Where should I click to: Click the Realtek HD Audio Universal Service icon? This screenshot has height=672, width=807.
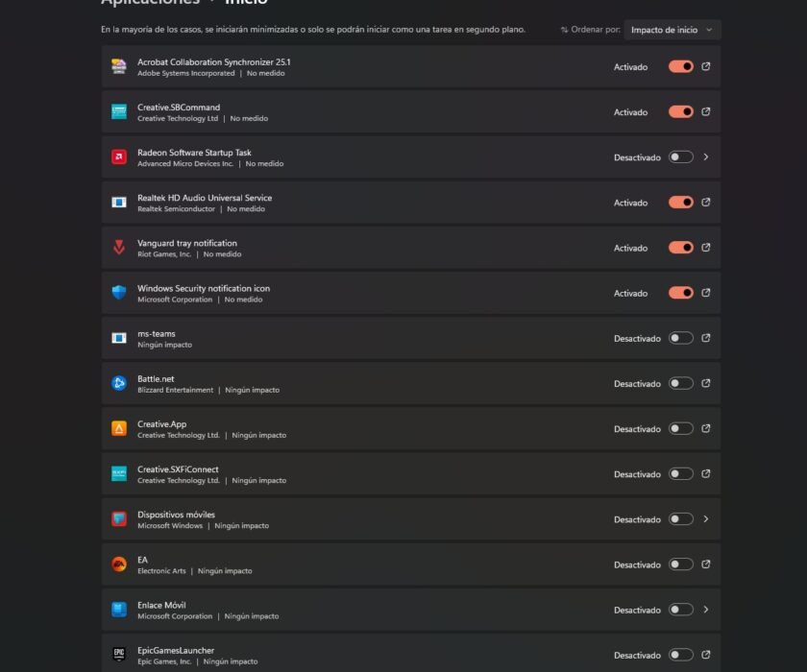click(118, 202)
